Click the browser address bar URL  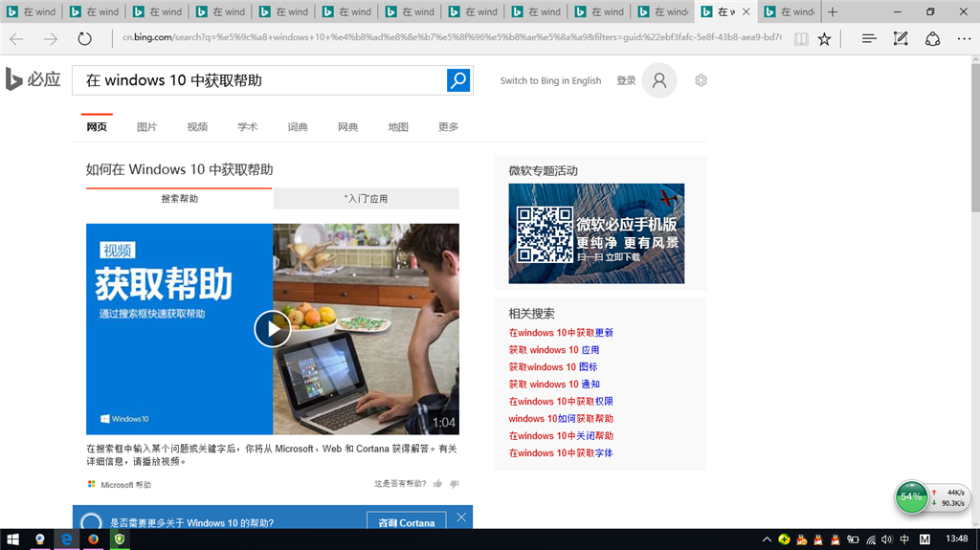click(x=452, y=37)
